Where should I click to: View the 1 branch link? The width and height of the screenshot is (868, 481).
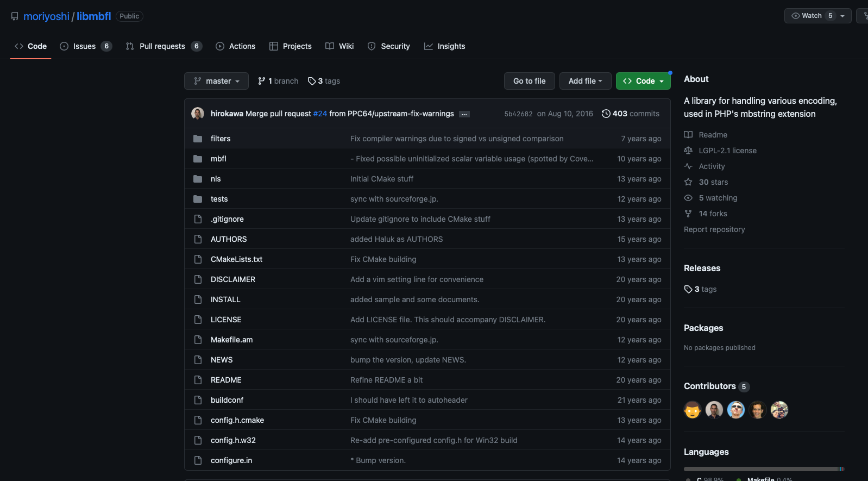click(x=278, y=81)
